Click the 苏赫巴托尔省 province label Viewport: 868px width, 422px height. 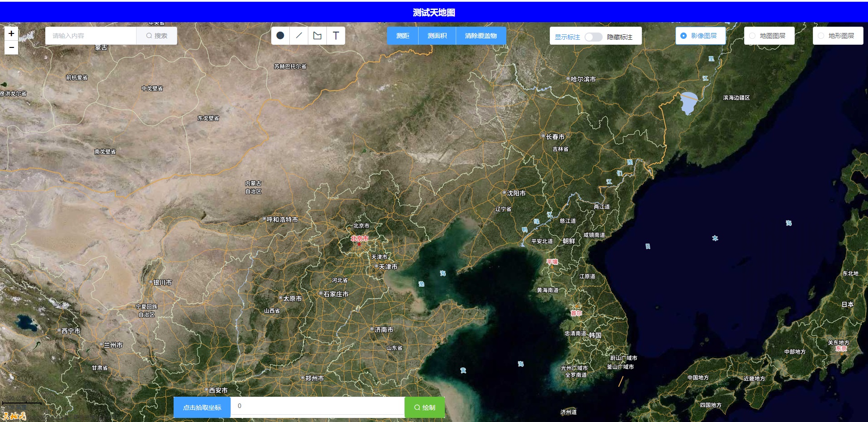pos(290,66)
